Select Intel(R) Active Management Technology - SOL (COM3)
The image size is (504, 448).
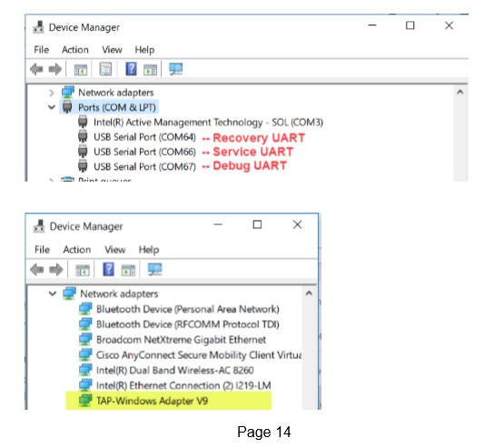pyautogui.click(x=208, y=122)
